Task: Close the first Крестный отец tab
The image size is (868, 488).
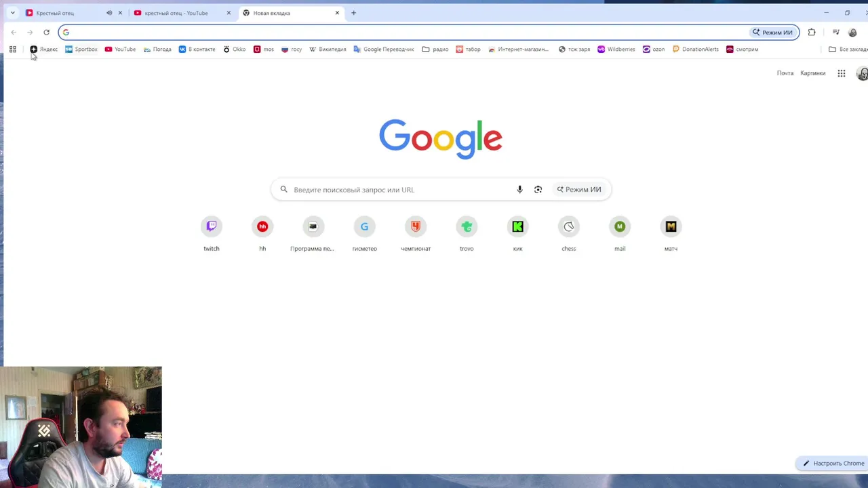Action: [x=121, y=13]
